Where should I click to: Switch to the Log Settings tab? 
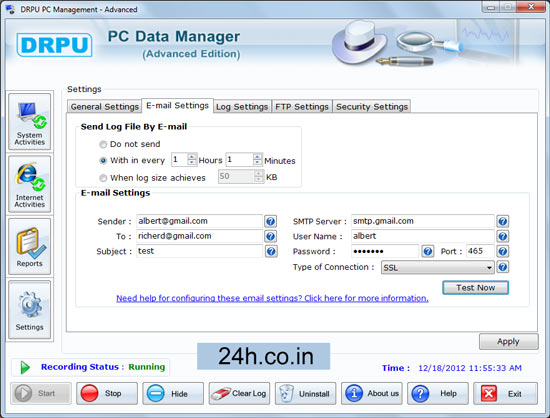point(242,107)
